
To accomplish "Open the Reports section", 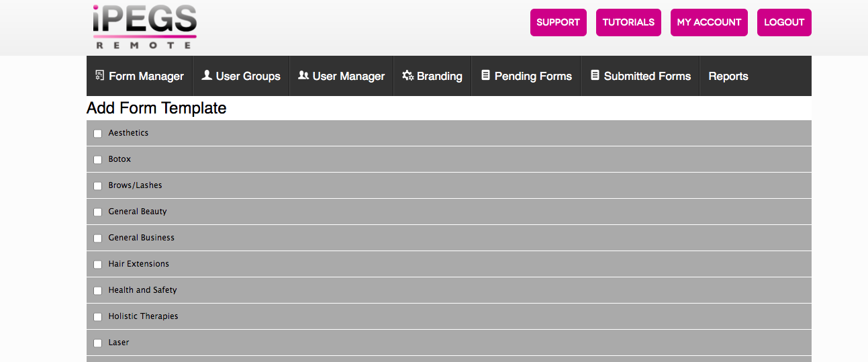I will (728, 76).
